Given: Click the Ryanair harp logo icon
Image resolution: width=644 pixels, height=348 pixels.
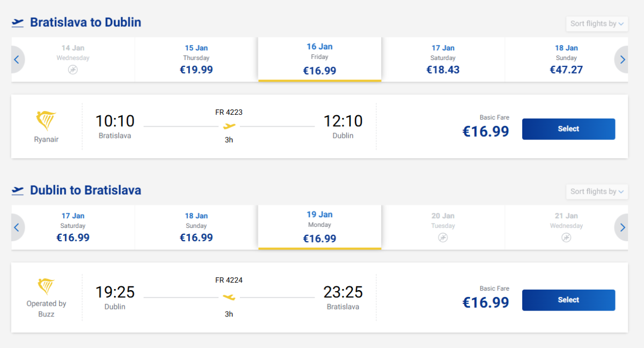Looking at the screenshot, I should click(x=46, y=121).
